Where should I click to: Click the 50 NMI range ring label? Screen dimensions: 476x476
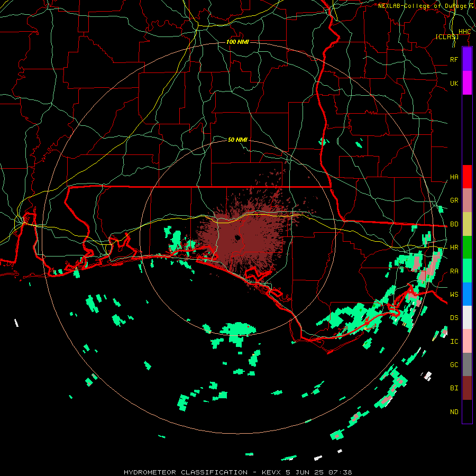tap(237, 140)
